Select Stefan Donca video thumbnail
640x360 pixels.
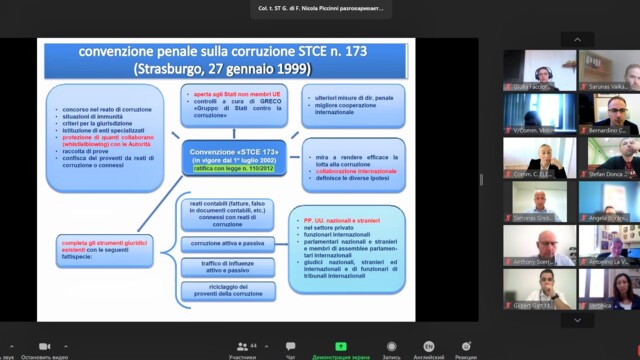tap(609, 158)
